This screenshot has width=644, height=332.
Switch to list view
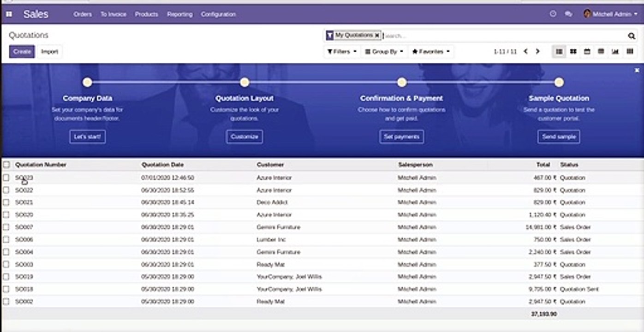click(559, 52)
